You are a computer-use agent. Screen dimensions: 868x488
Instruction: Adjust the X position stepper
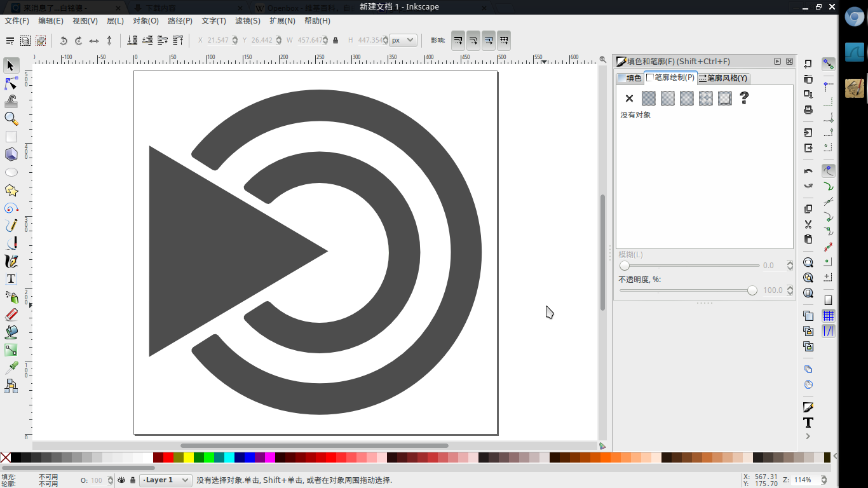coord(234,40)
